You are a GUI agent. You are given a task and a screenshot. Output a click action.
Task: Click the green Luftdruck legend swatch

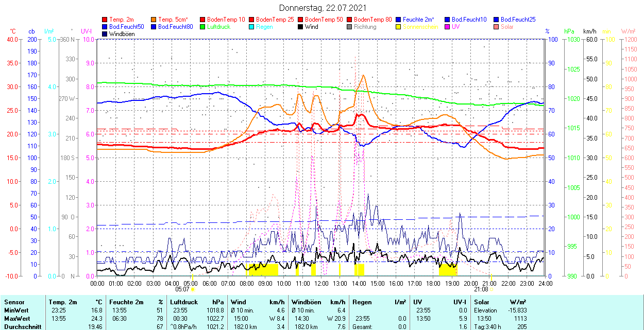[202, 27]
